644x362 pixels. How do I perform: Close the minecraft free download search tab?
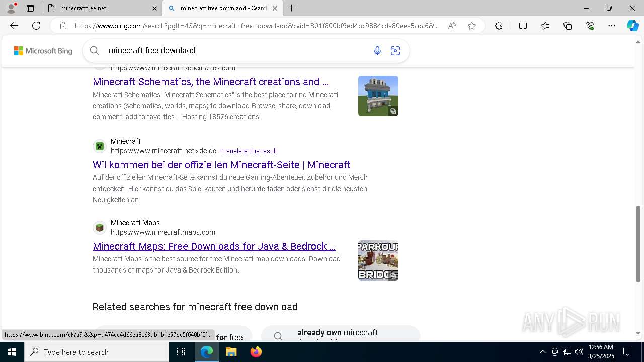point(275,8)
